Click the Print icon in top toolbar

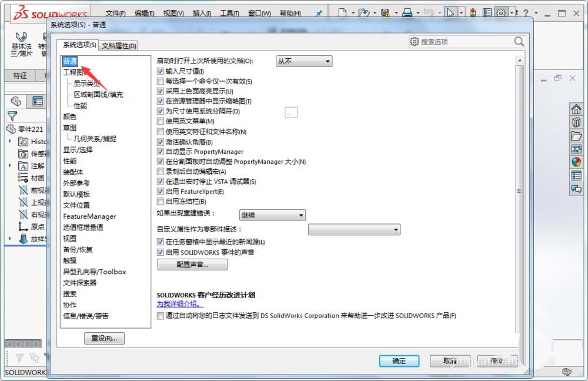click(x=407, y=13)
